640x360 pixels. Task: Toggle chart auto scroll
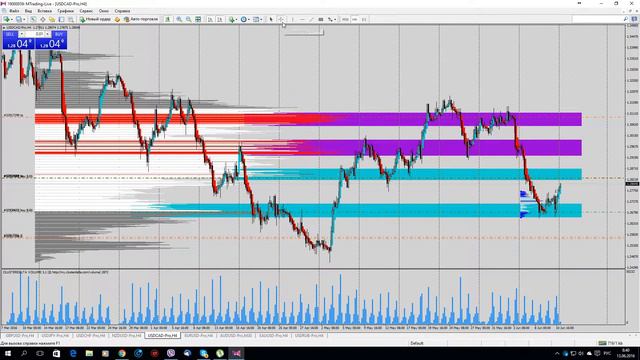[210, 19]
